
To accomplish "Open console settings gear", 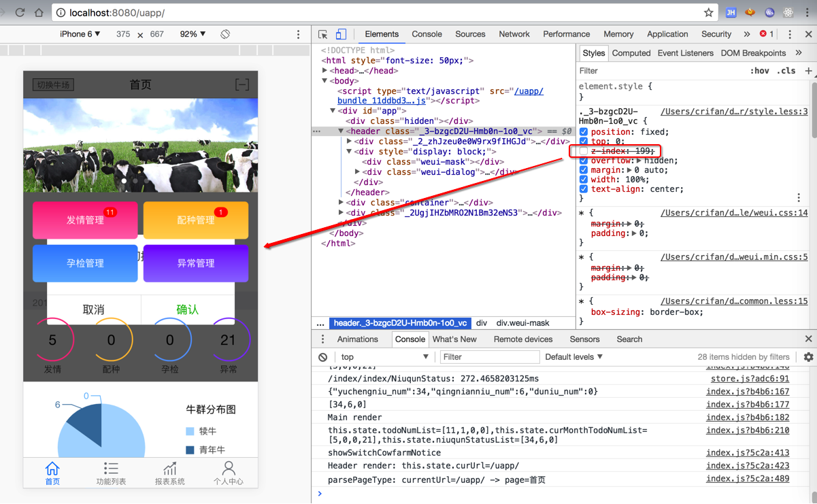I will 808,357.
